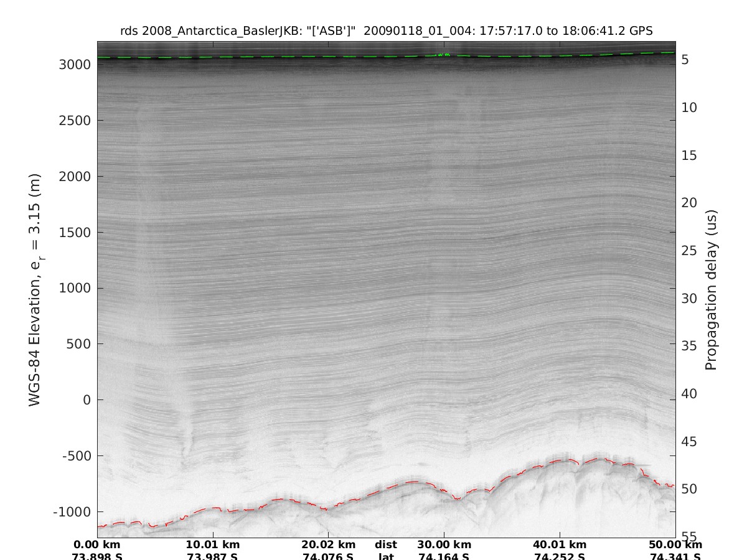Click the plot title text at top

pyautogui.click(x=386, y=31)
